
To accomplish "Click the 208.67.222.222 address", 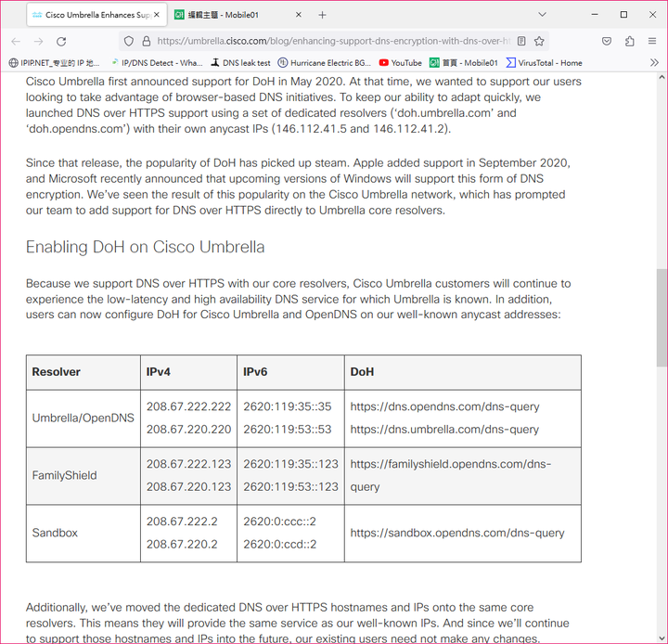I will (x=188, y=406).
